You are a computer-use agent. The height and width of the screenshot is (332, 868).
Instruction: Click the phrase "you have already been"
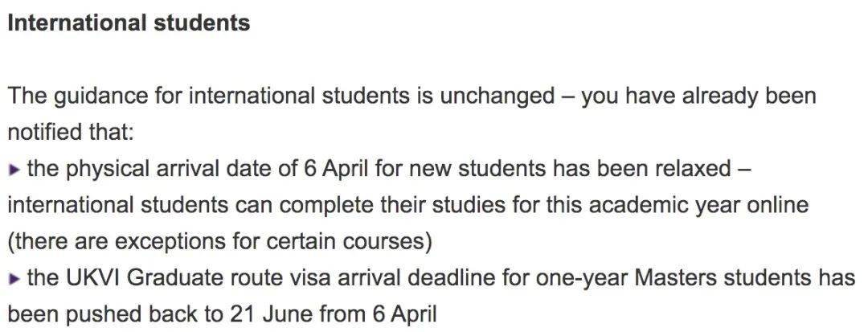click(698, 96)
